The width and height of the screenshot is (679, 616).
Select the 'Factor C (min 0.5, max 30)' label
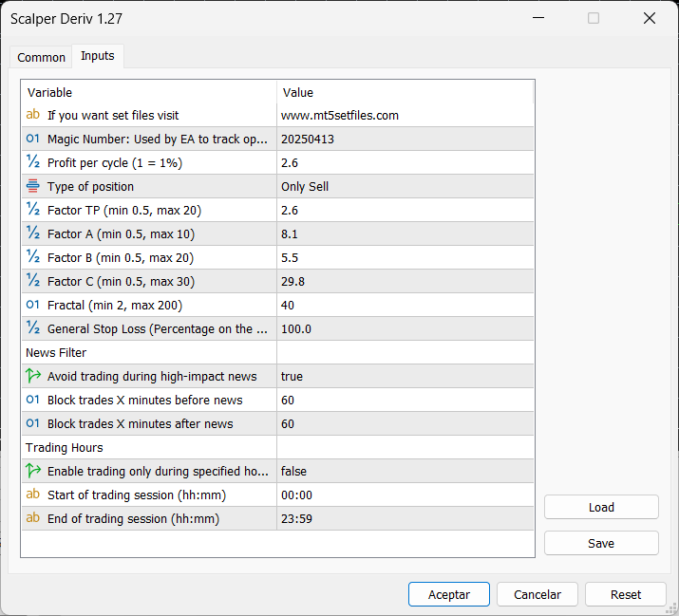coord(121,282)
